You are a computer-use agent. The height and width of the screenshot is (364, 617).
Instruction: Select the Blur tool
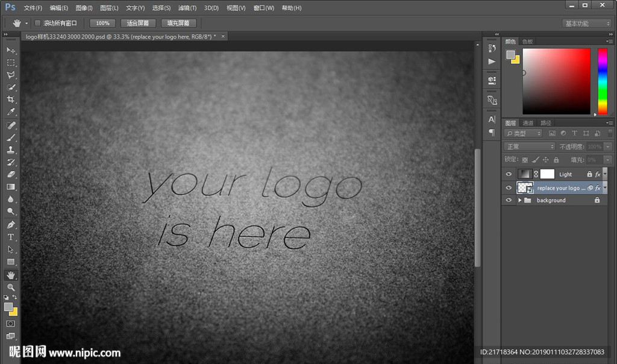(11, 199)
